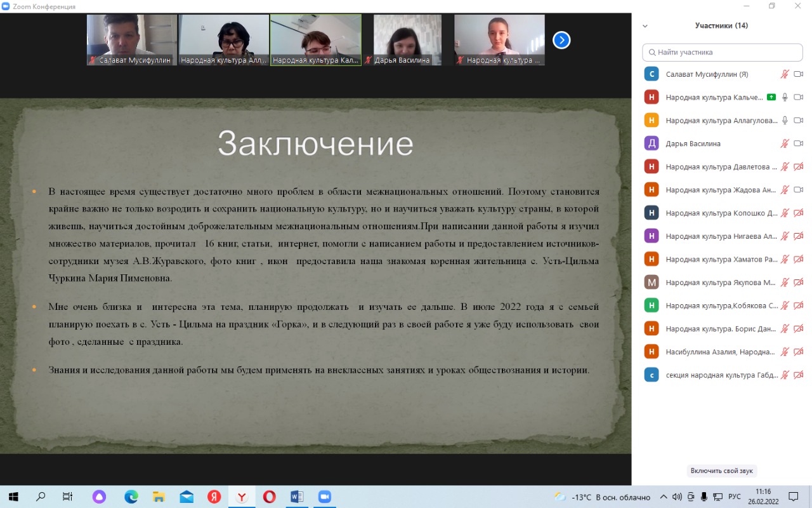Click the purple Д avatar of Дарья Василина
812x508 pixels.
(x=651, y=144)
